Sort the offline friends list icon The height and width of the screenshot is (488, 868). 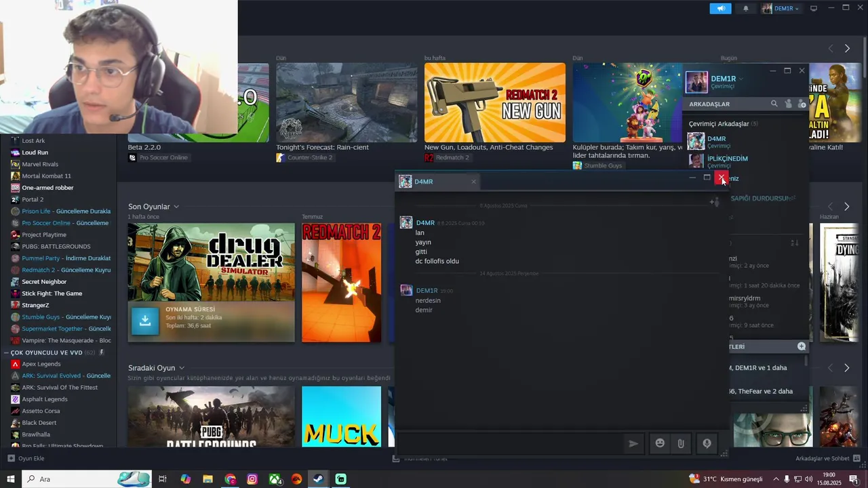[795, 243]
